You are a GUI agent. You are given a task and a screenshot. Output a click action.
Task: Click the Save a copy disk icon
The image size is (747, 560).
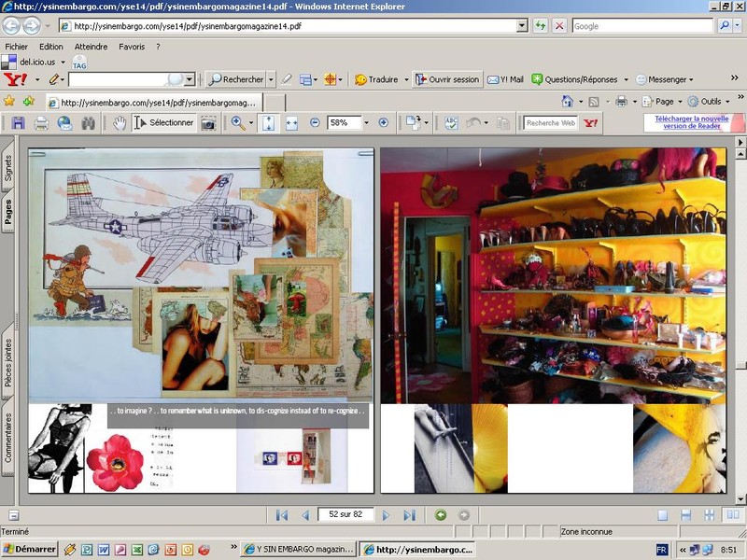18,123
